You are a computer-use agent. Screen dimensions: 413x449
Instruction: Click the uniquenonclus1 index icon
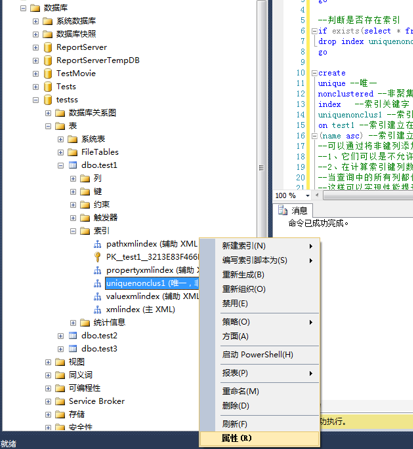pyautogui.click(x=97, y=283)
